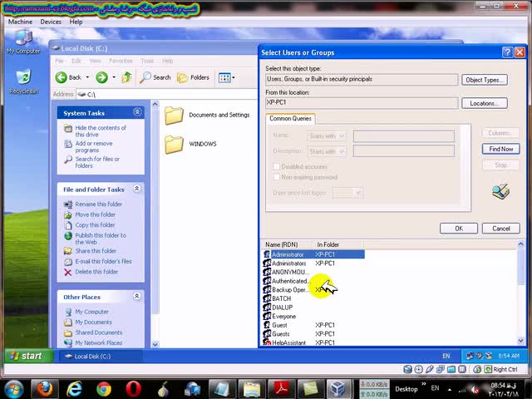The height and width of the screenshot is (399, 532).
Task: Click VirtualBox optical disc status icon
Action: click(x=419, y=369)
